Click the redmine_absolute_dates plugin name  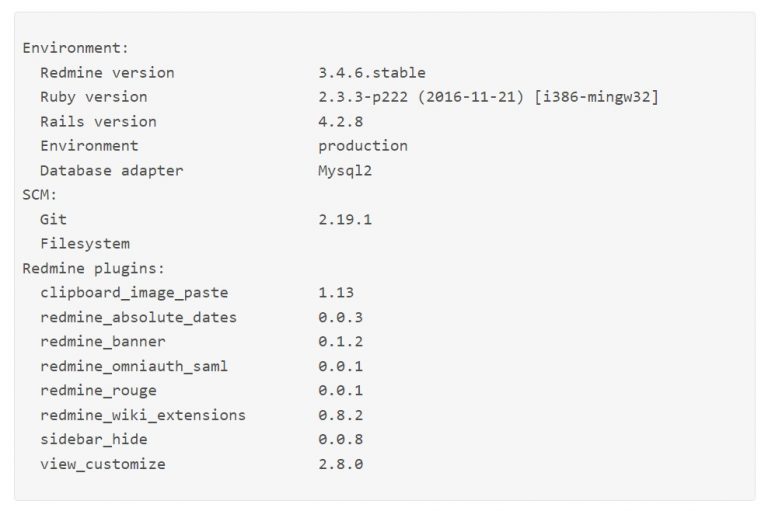click(x=138, y=317)
